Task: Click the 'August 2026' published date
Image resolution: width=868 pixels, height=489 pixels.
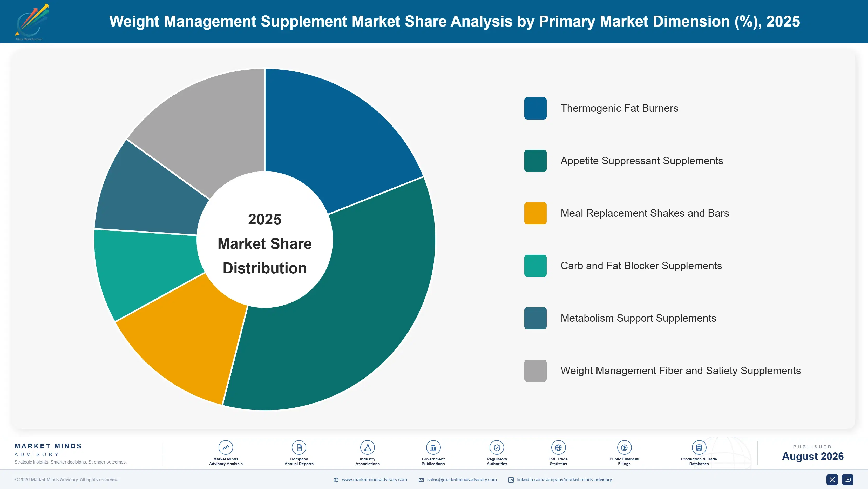Action: coord(812,456)
